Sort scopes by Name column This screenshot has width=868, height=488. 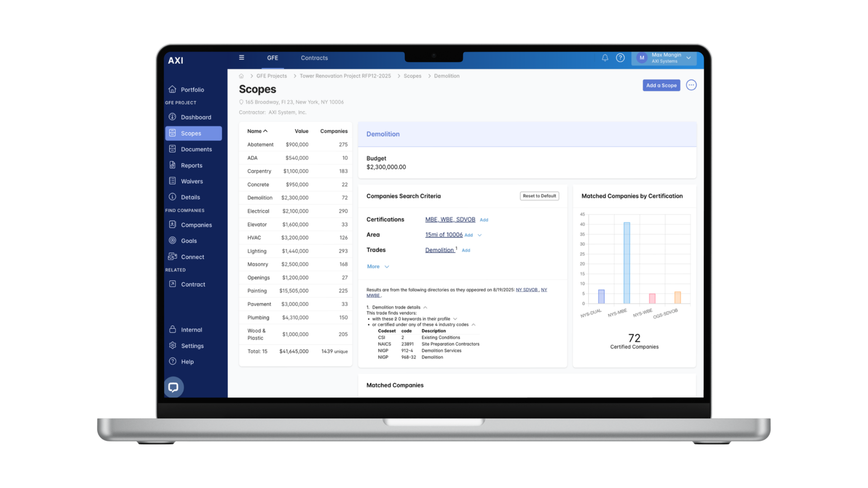coord(257,131)
